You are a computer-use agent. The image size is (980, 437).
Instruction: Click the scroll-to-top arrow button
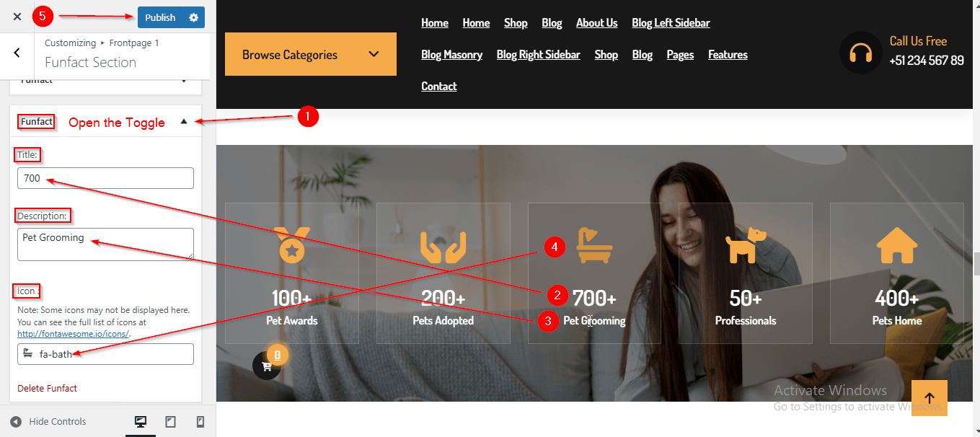point(930,398)
